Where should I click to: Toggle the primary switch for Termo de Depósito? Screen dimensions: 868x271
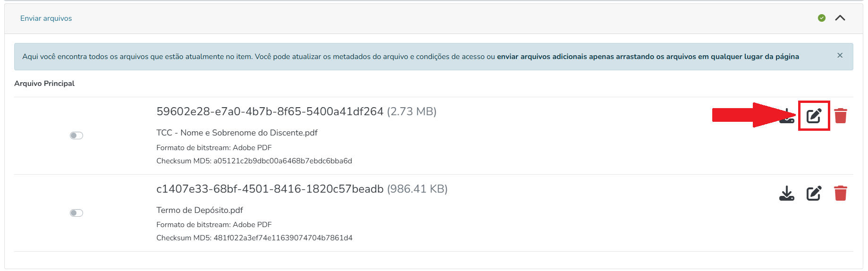click(x=76, y=213)
